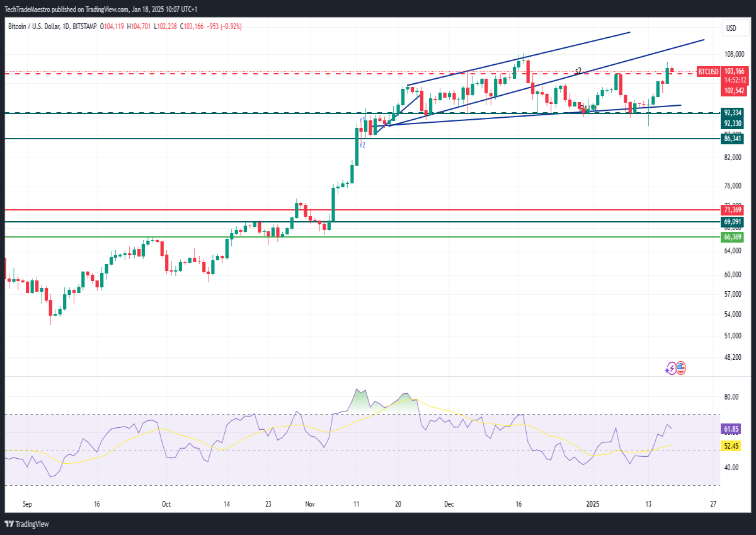
Task: Click the purple RSI value 61.85
Action: 731,429
